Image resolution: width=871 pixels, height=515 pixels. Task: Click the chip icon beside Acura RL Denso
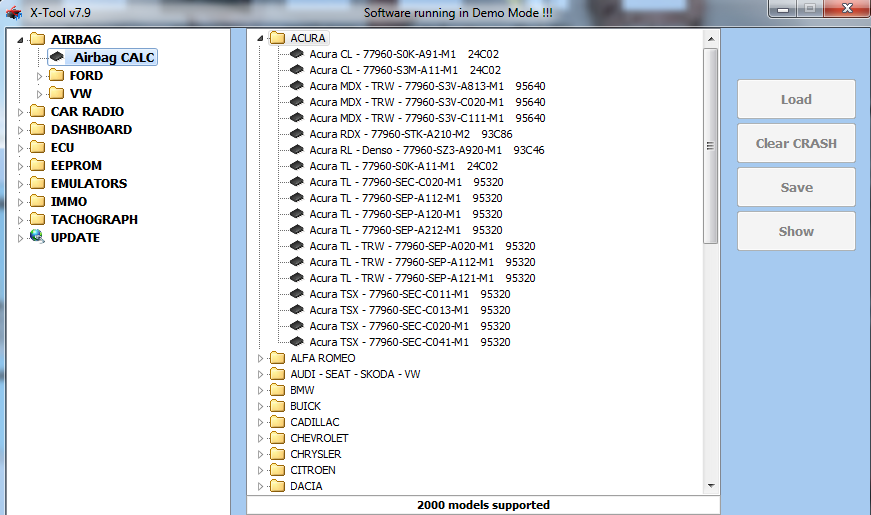297,150
